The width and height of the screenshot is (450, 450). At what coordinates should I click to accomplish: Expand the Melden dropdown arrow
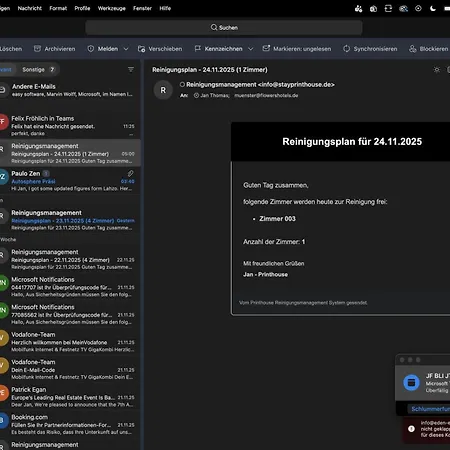[x=126, y=49]
